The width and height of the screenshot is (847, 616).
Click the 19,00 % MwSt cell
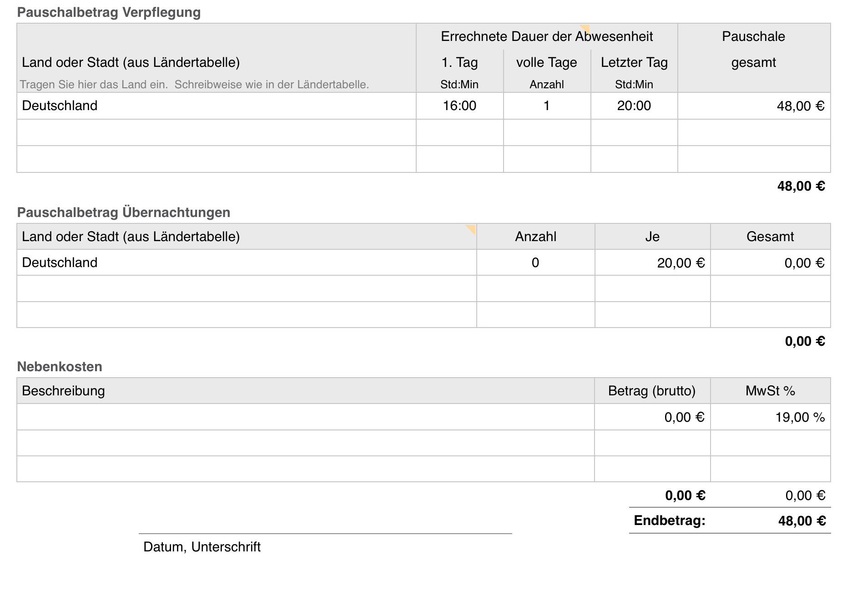tap(771, 417)
